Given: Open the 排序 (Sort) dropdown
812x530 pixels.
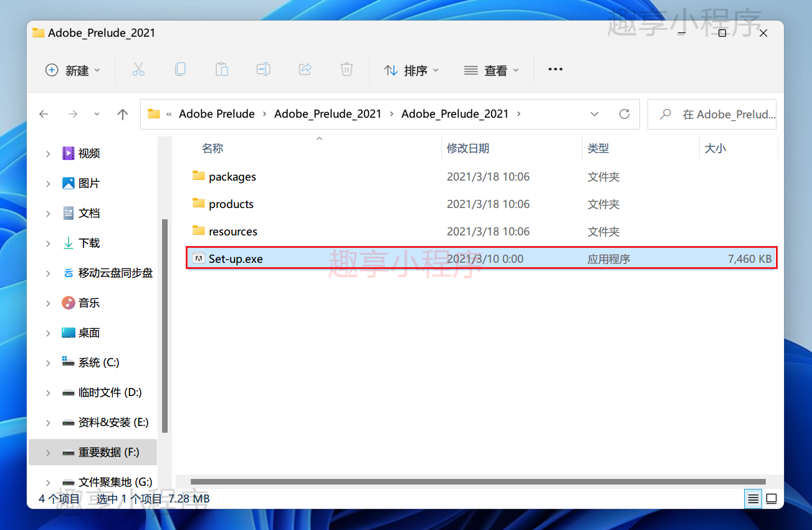Looking at the screenshot, I should click(411, 70).
